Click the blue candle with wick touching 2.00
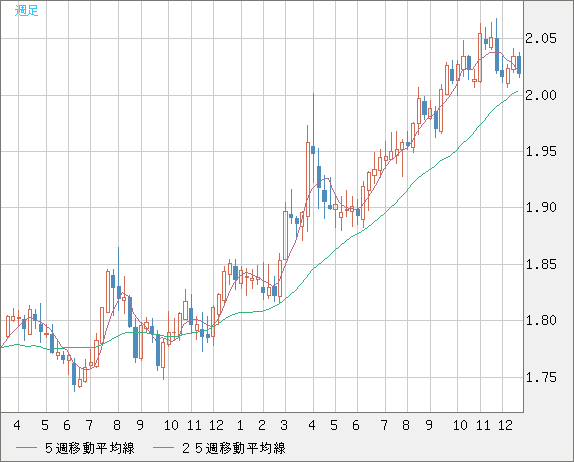 [x=313, y=150]
